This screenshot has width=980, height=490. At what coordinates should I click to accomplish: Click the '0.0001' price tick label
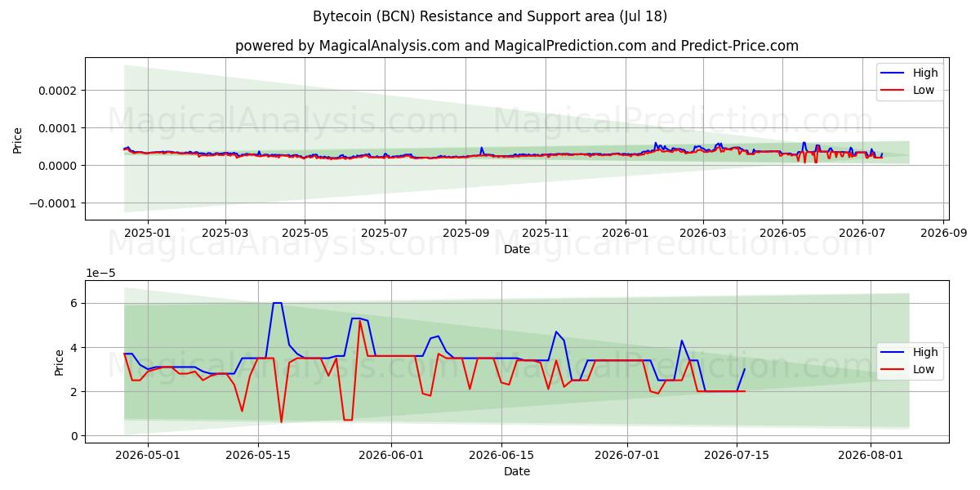(x=59, y=128)
